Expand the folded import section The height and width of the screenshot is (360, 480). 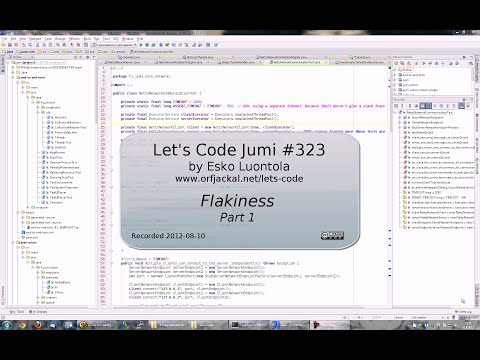pyautogui.click(x=112, y=85)
